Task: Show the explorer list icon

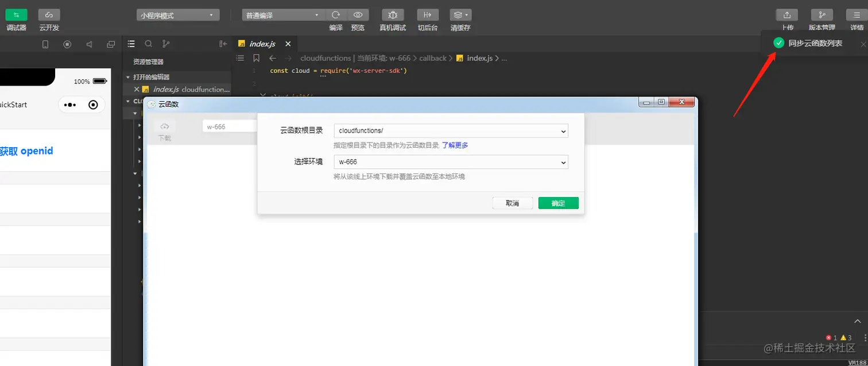Action: pos(131,44)
